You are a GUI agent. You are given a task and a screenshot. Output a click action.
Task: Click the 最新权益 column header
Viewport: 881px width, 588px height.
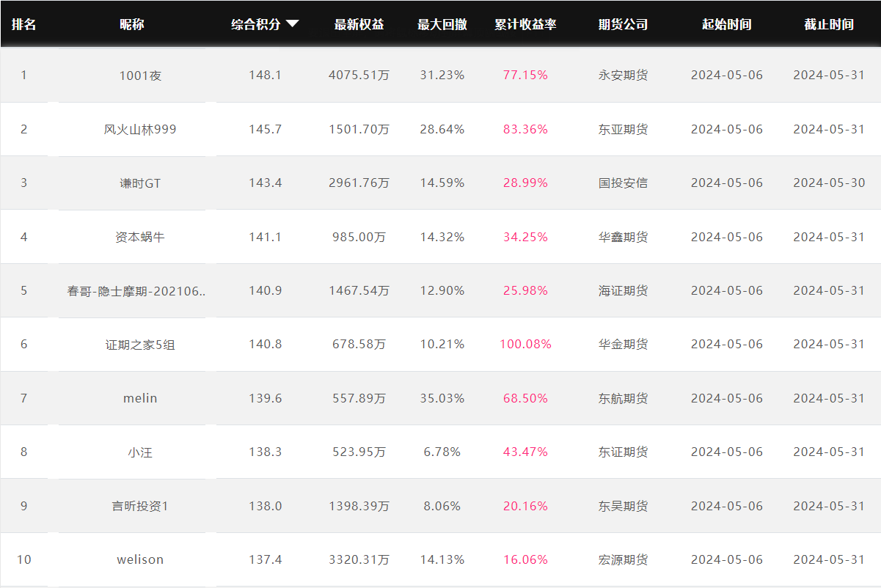coord(359,24)
